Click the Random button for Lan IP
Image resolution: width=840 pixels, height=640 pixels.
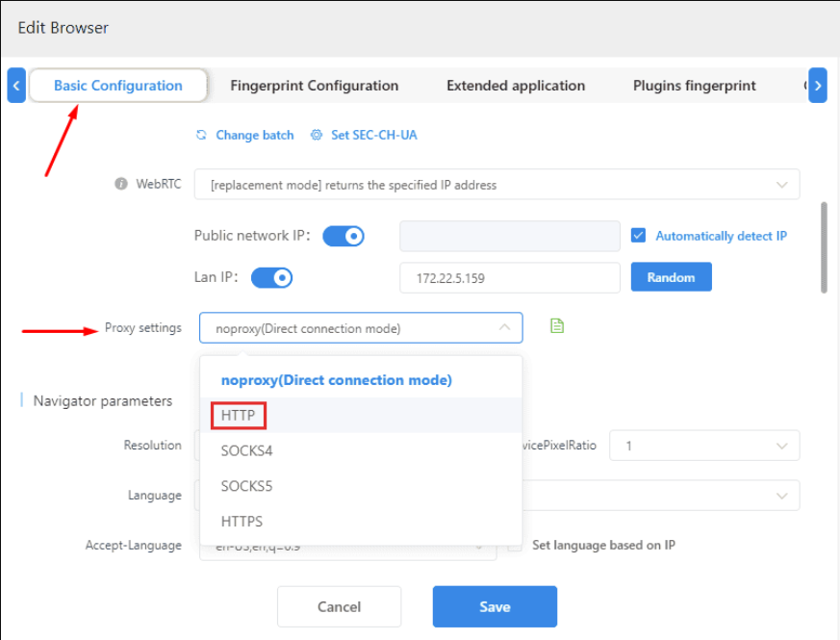pos(671,276)
